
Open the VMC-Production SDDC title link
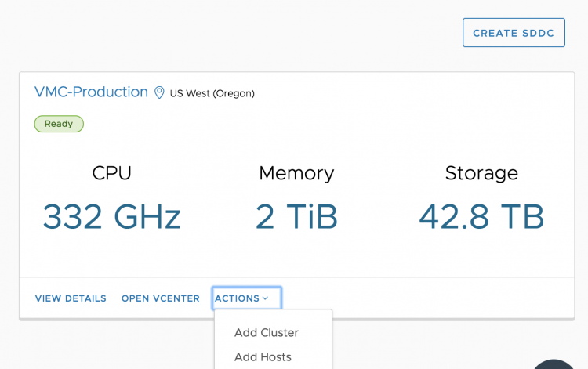click(x=91, y=92)
